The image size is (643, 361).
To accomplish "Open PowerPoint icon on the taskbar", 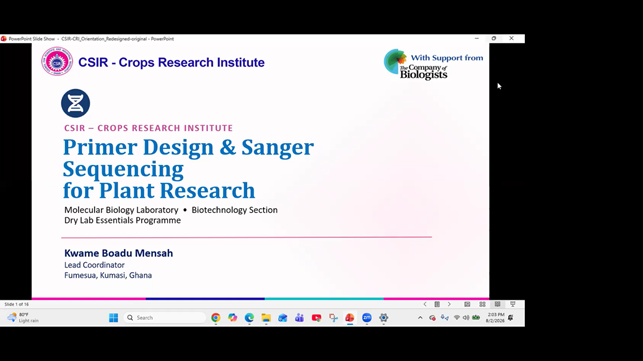I will (x=349, y=318).
